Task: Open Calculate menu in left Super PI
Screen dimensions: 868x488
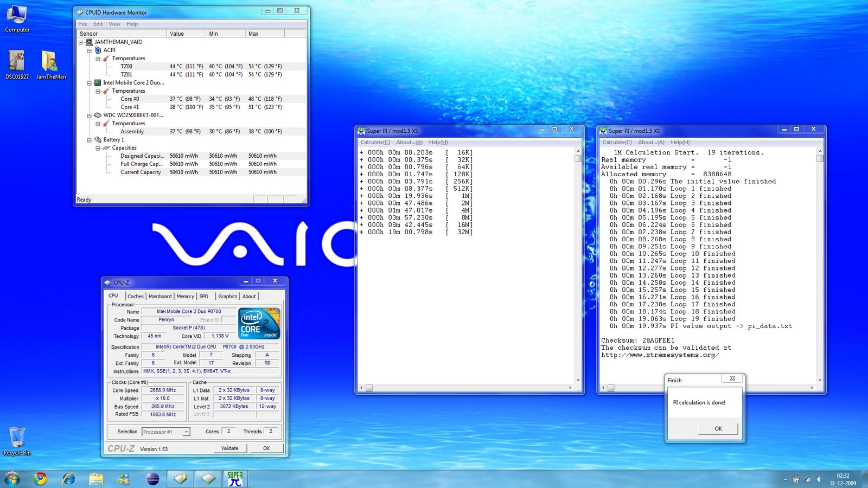Action: point(375,143)
